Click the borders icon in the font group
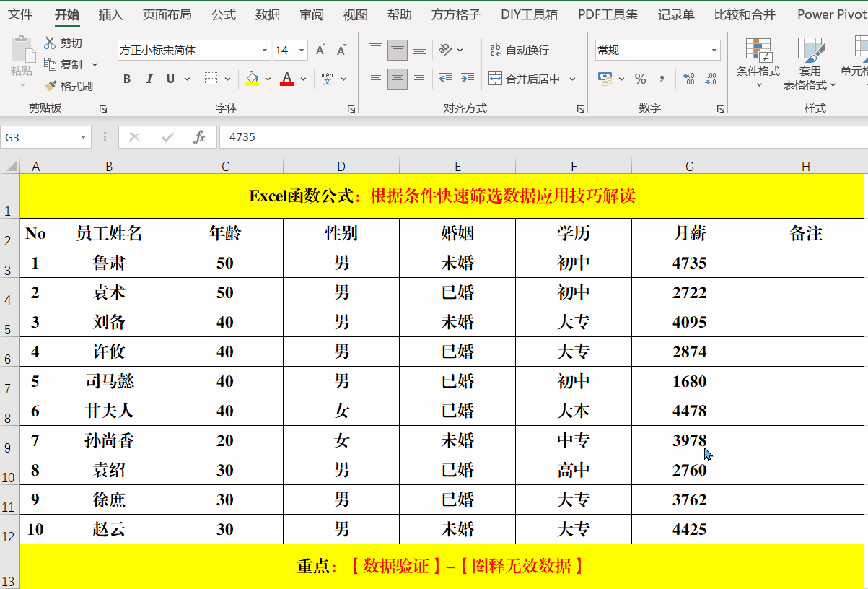 click(211, 79)
